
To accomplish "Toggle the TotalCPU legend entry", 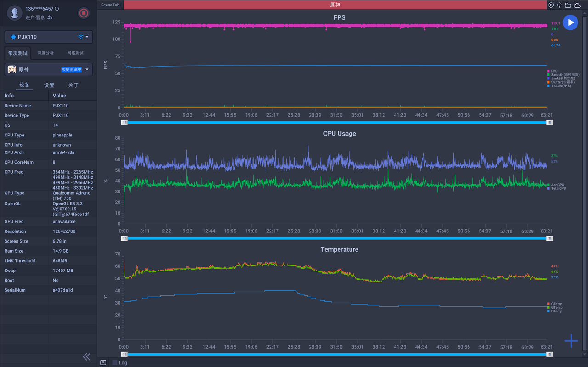I will tap(556, 188).
